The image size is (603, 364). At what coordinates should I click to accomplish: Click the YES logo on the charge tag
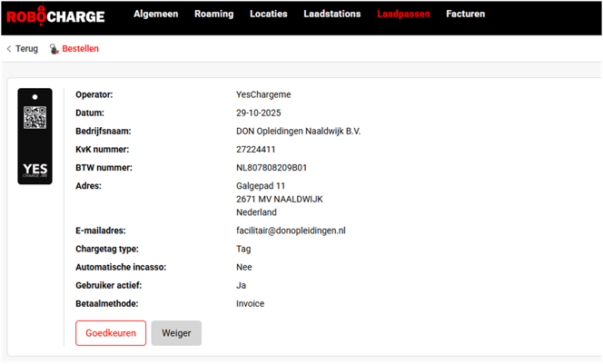[35, 170]
